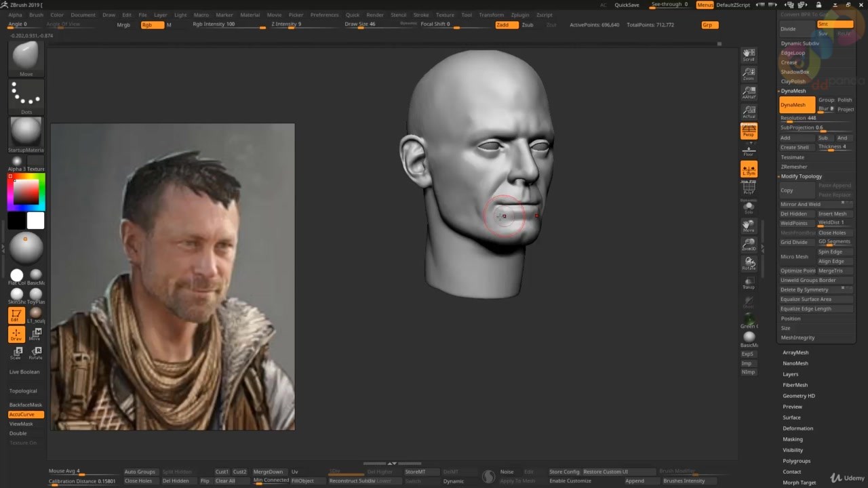Click Mirror And Weld button
Image resolution: width=868 pixels, height=488 pixels.
(x=816, y=204)
